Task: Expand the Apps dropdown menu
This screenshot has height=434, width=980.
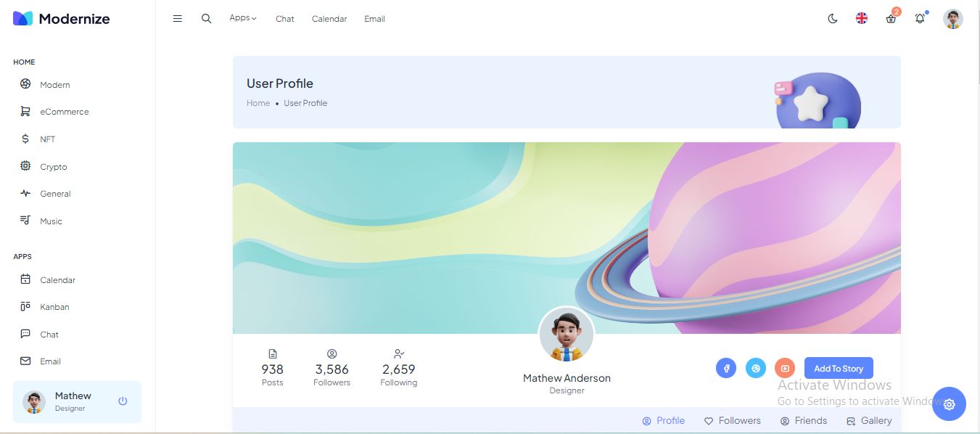Action: click(243, 18)
